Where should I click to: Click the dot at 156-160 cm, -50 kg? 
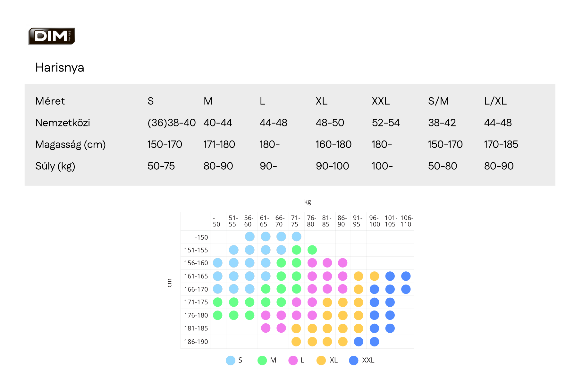(218, 263)
